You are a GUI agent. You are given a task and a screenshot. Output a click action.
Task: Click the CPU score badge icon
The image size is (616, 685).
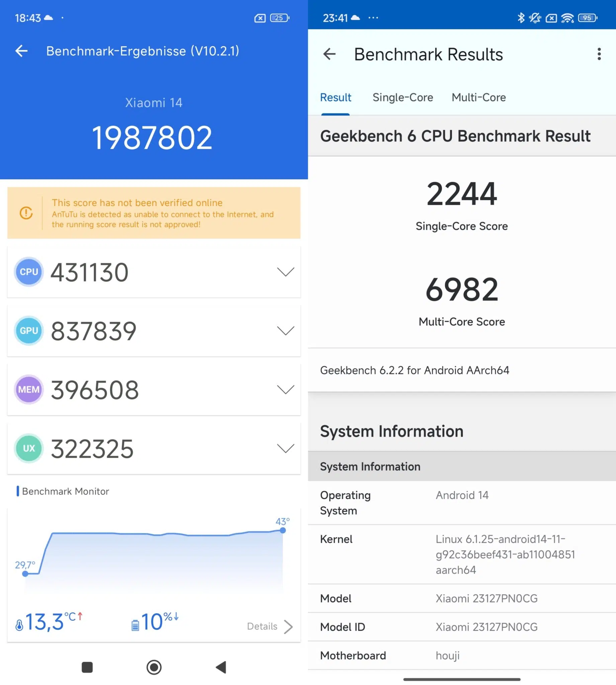click(x=29, y=272)
